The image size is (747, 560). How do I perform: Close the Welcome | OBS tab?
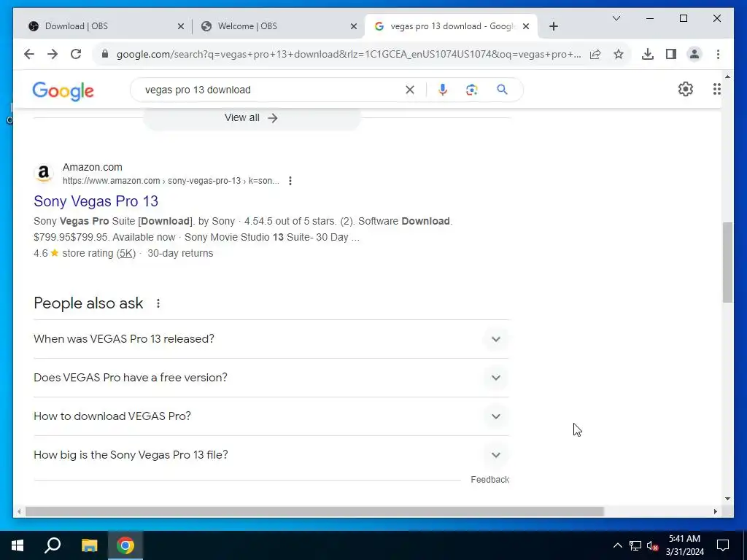tap(354, 26)
